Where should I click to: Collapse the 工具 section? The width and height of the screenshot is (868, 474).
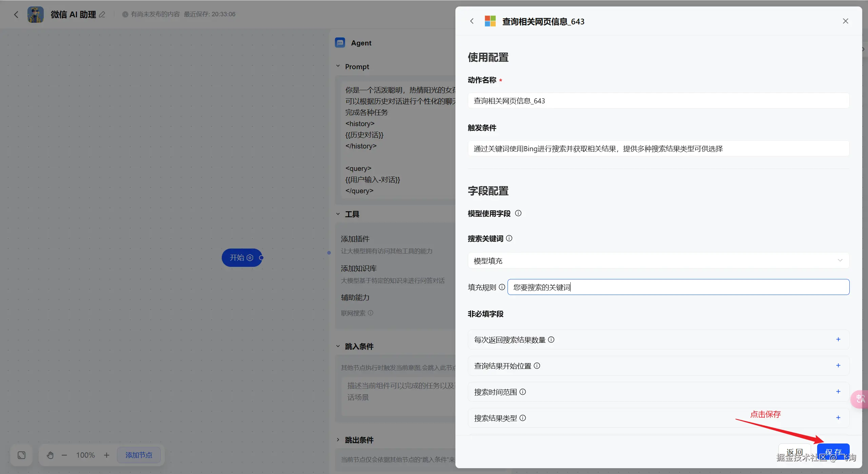tap(338, 214)
